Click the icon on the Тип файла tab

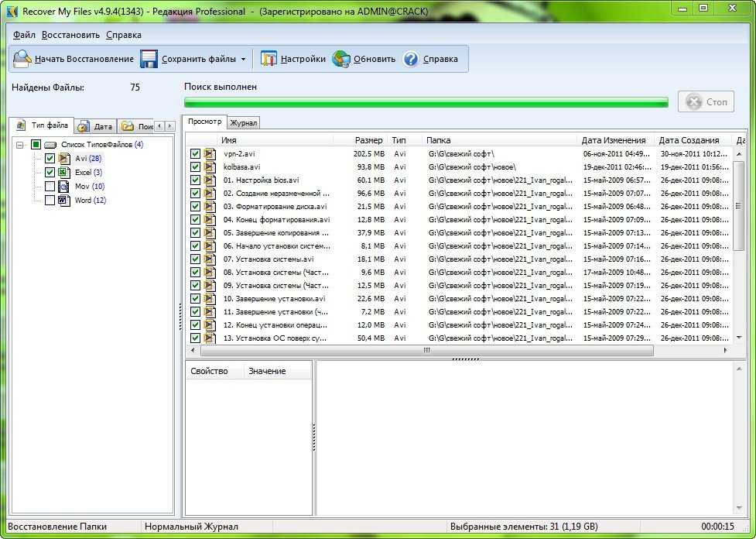pos(21,125)
